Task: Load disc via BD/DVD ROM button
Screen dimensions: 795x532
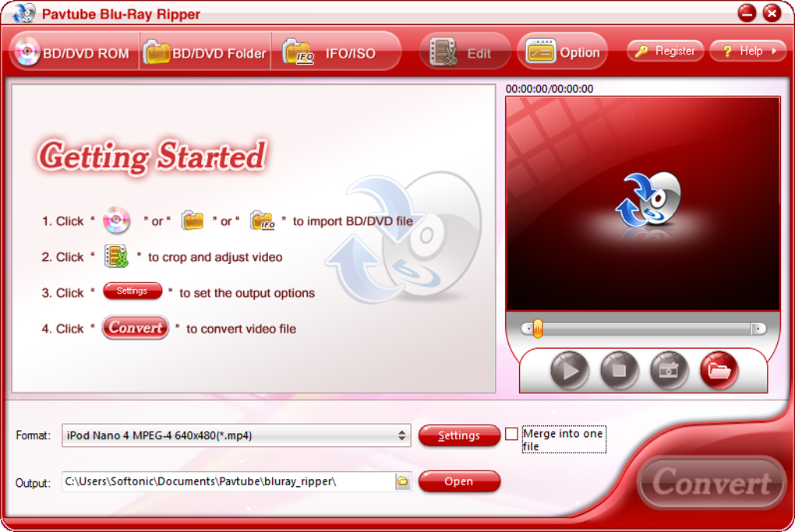Action: pos(74,52)
